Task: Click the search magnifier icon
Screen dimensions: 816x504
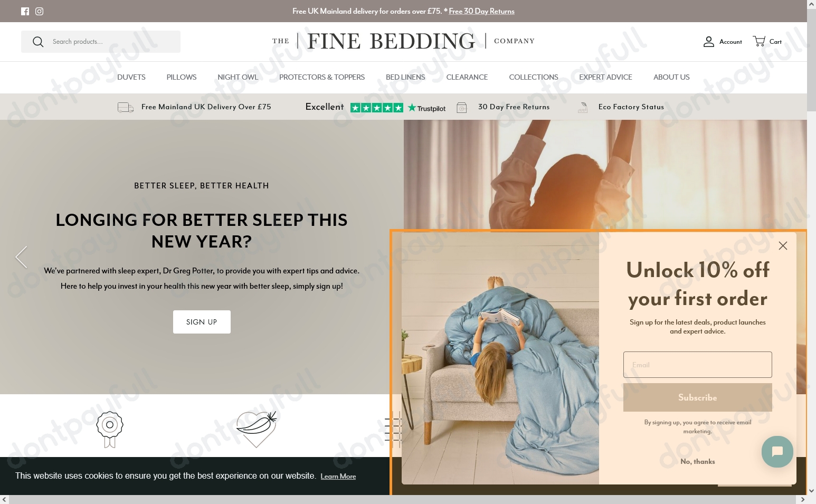Action: 38,42
